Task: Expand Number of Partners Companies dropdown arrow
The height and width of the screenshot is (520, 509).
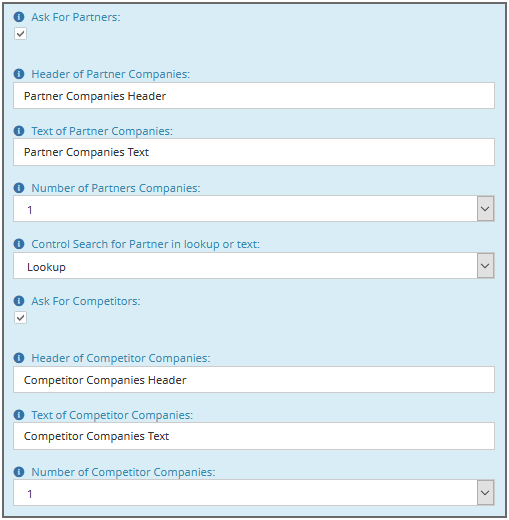Action: pyautogui.click(x=485, y=209)
